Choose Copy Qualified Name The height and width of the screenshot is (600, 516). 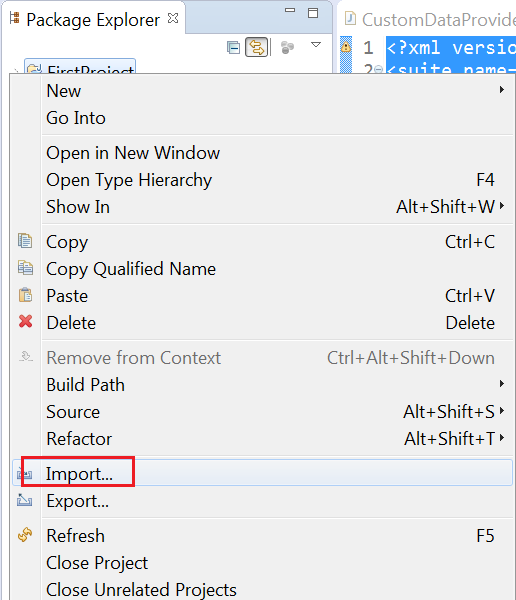coord(262,269)
